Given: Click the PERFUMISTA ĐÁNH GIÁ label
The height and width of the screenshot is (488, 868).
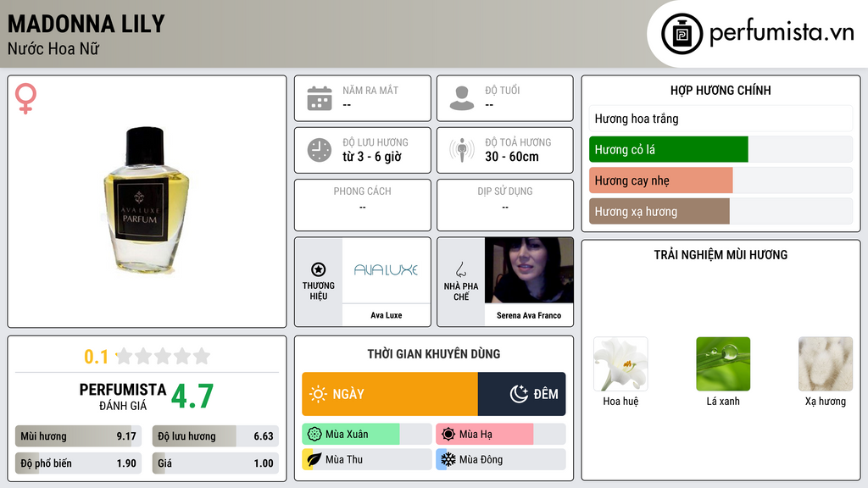Looking at the screenshot, I should pos(123,396).
